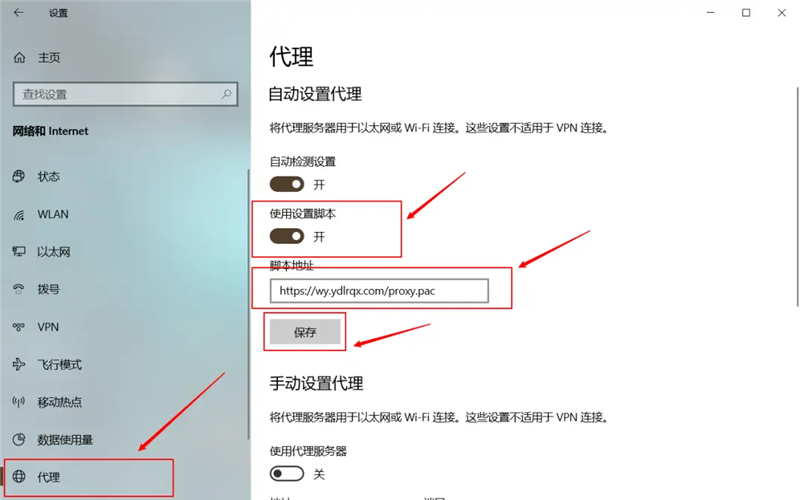Select the 状态 globe icon in the sidebar
Image resolution: width=800 pixels, height=500 pixels.
(x=18, y=177)
